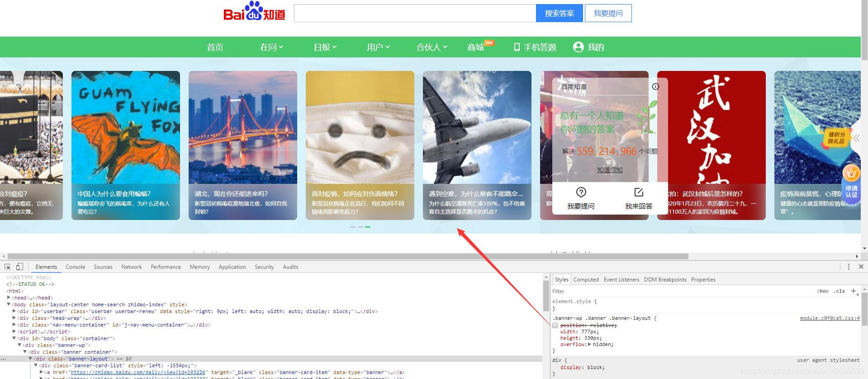Expand the nav-menu-container div node
This screenshot has height=379, width=868.
tap(14, 325)
